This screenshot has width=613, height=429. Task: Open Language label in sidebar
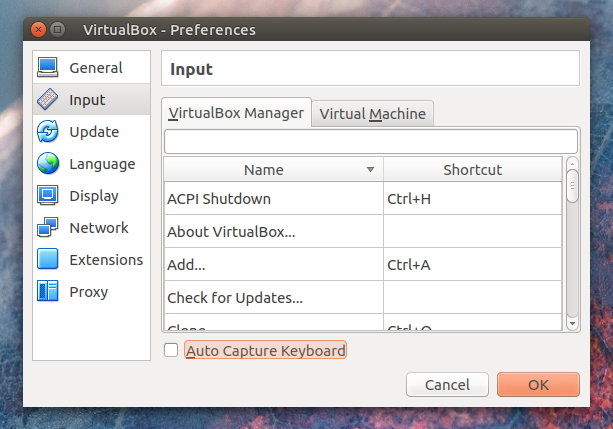click(102, 164)
